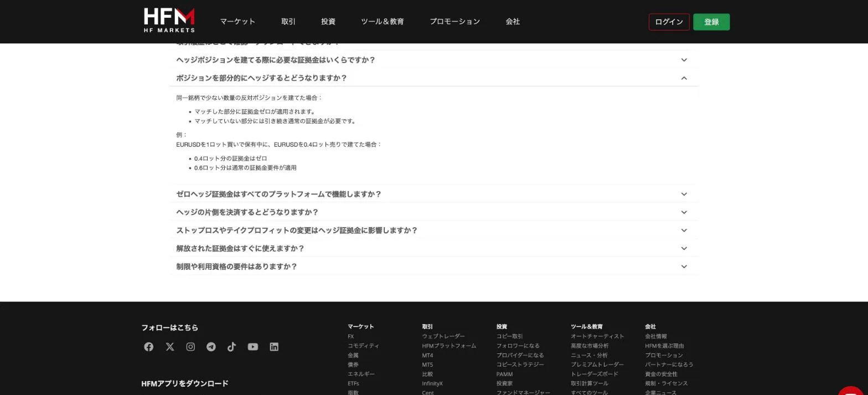
Task: Open the Facebook social icon
Action: [x=148, y=347]
